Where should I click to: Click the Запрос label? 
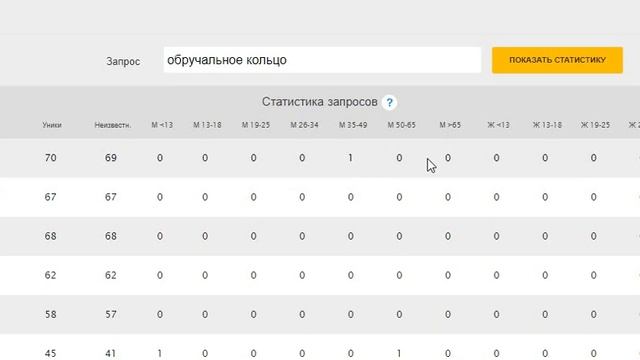pyautogui.click(x=123, y=62)
